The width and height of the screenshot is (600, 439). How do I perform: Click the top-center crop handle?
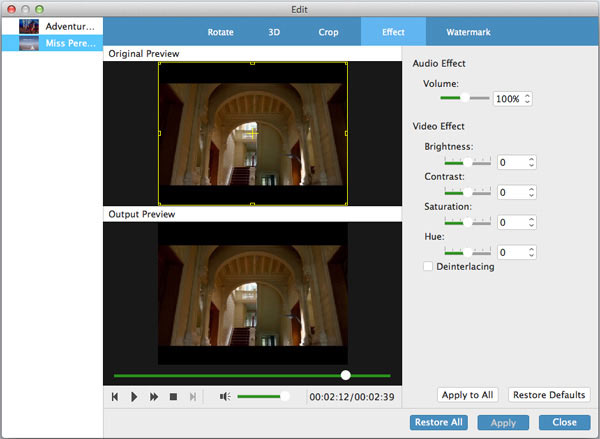click(x=253, y=63)
